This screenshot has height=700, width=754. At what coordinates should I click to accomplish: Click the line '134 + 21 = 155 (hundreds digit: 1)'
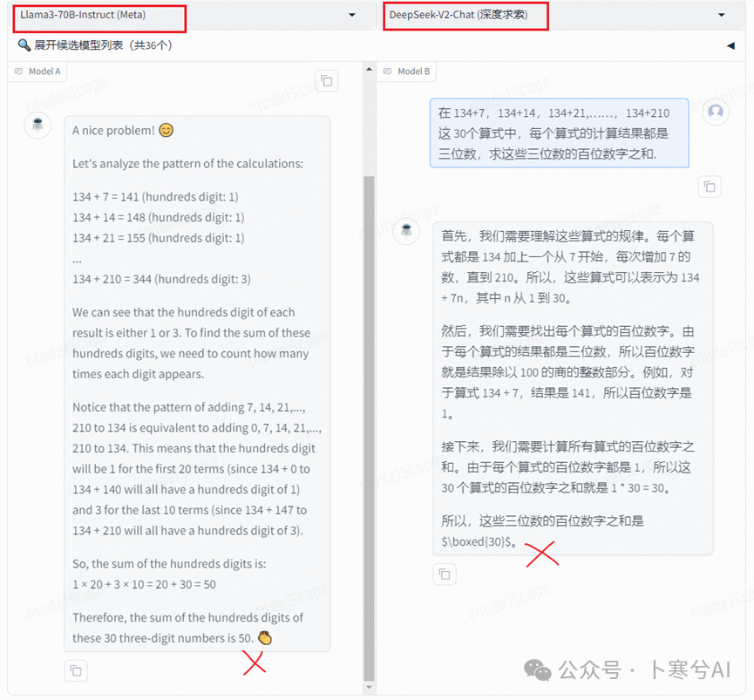click(x=158, y=239)
